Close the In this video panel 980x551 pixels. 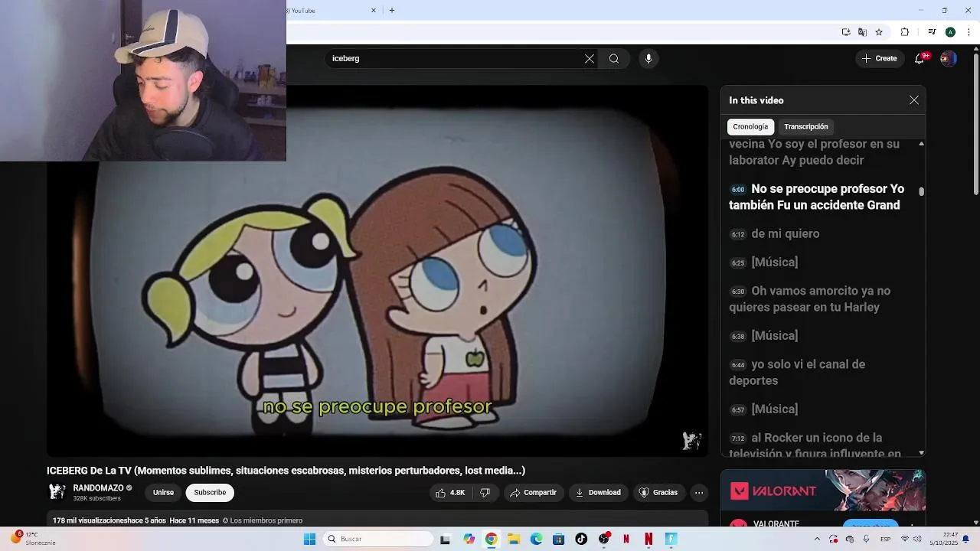click(914, 100)
